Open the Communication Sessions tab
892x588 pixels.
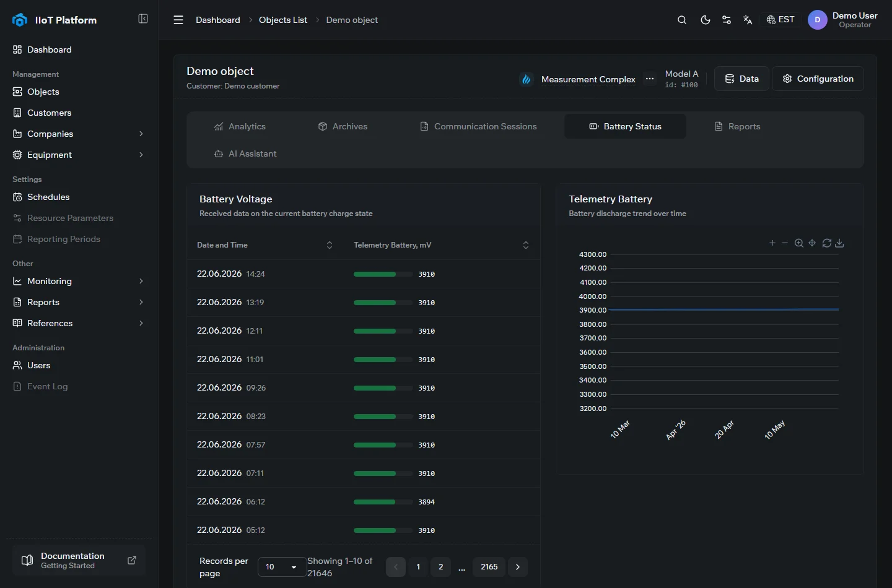[478, 126]
